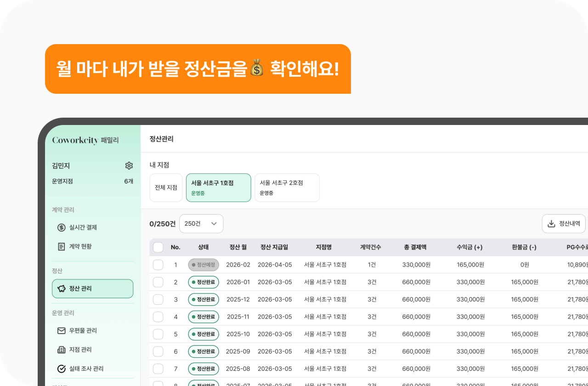Click the 우편물 관리 envelope icon
The image size is (588, 386).
coord(62,331)
